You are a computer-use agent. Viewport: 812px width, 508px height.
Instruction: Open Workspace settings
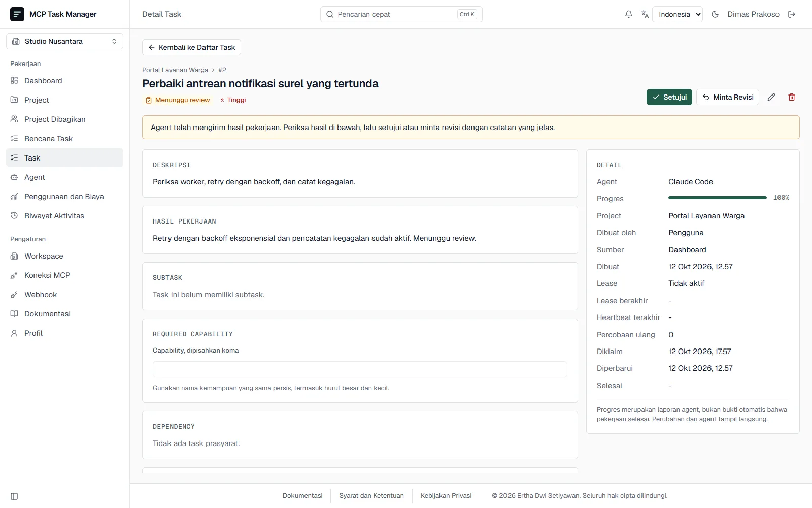coord(64,256)
